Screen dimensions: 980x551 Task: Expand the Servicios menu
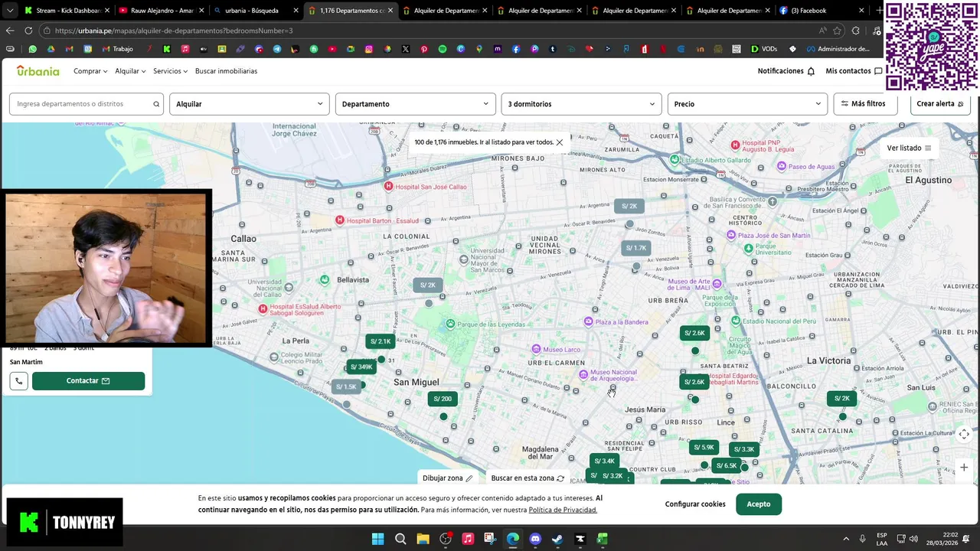point(170,71)
